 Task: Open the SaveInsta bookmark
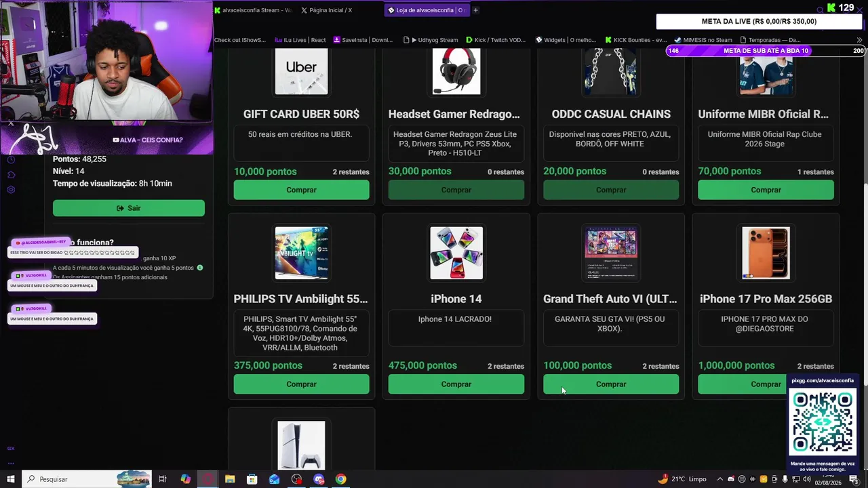tap(363, 40)
